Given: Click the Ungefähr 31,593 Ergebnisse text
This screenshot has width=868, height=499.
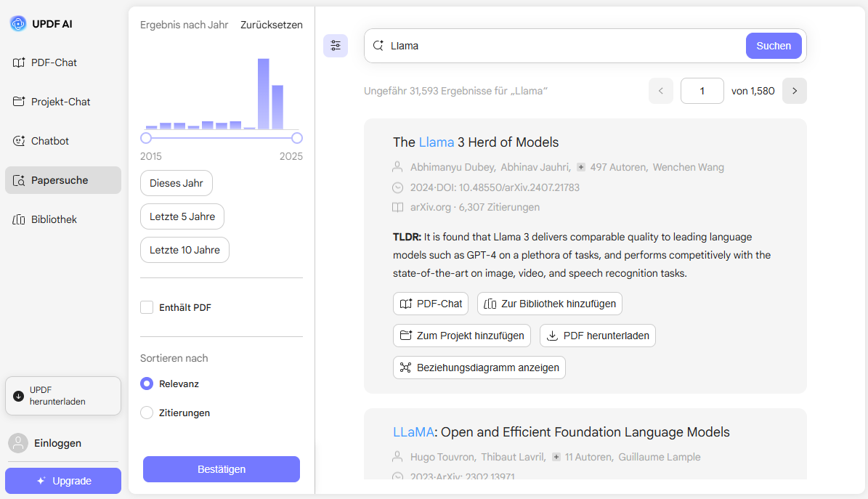Looking at the screenshot, I should point(455,91).
